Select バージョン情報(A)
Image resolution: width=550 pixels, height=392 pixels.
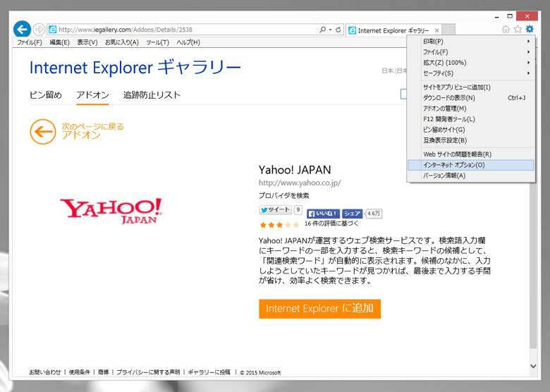click(471, 176)
